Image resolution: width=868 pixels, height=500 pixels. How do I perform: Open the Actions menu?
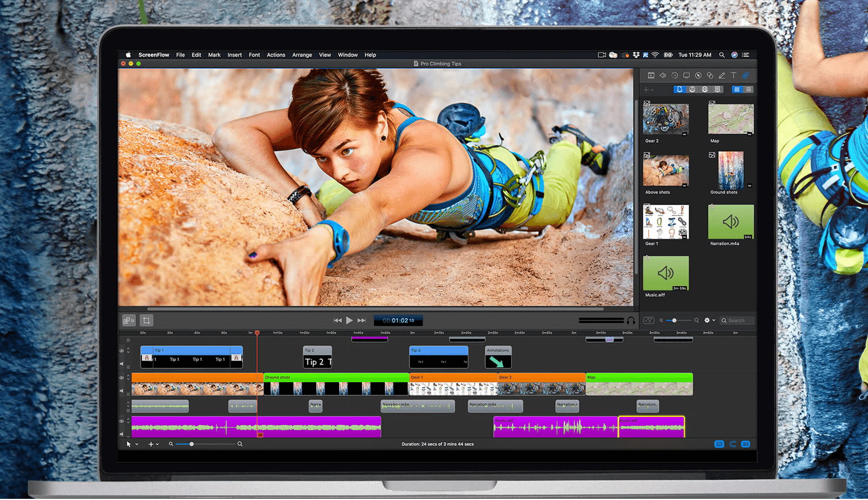click(275, 55)
